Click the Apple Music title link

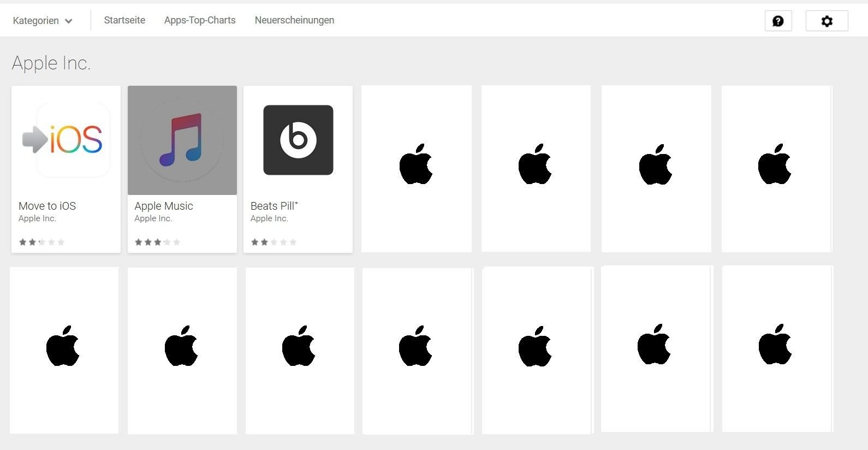tap(164, 206)
